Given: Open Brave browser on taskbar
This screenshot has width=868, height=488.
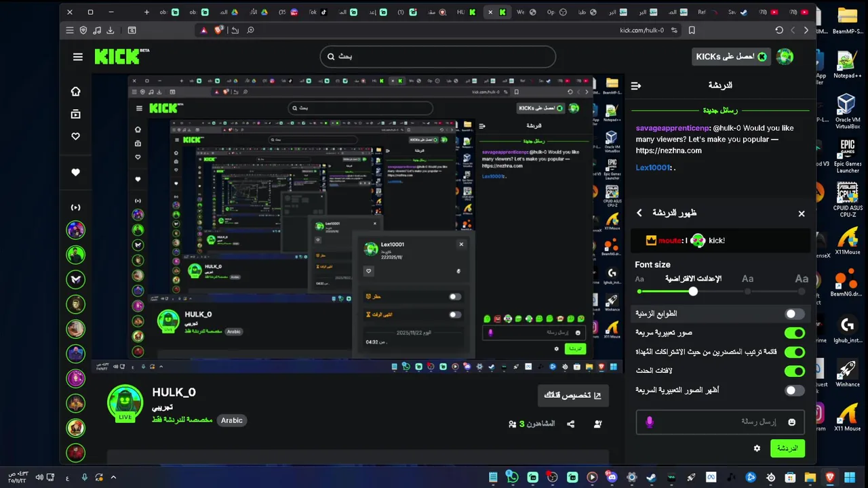Looking at the screenshot, I should click(830, 478).
